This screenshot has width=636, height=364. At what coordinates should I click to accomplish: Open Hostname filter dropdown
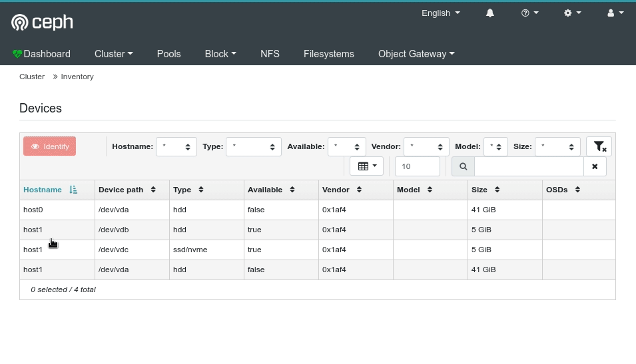(176, 146)
